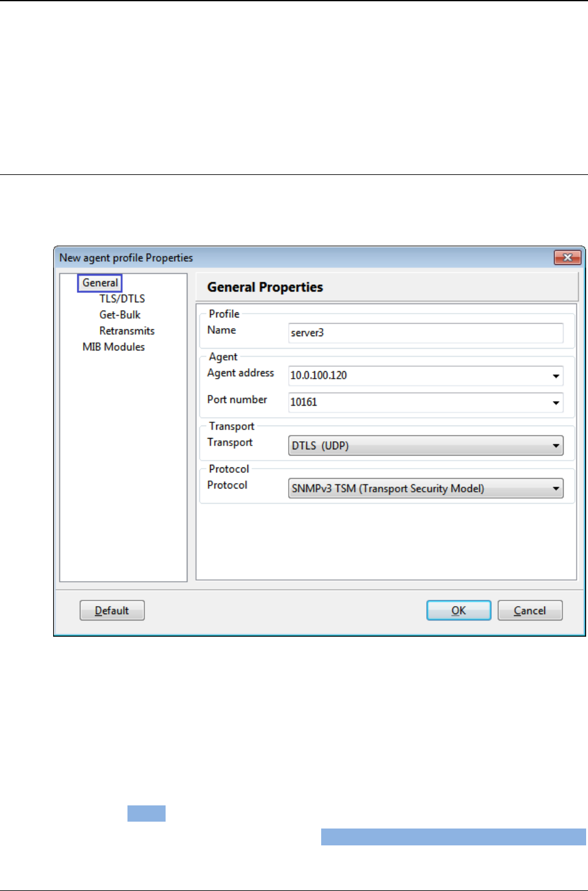This screenshot has width=588, height=891.
Task: Expand the Port number dropdown arrow
Action: click(556, 403)
